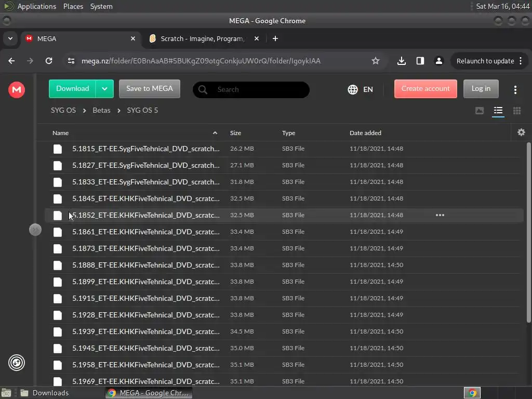Click file icon of 5.1845 row

pos(58,199)
